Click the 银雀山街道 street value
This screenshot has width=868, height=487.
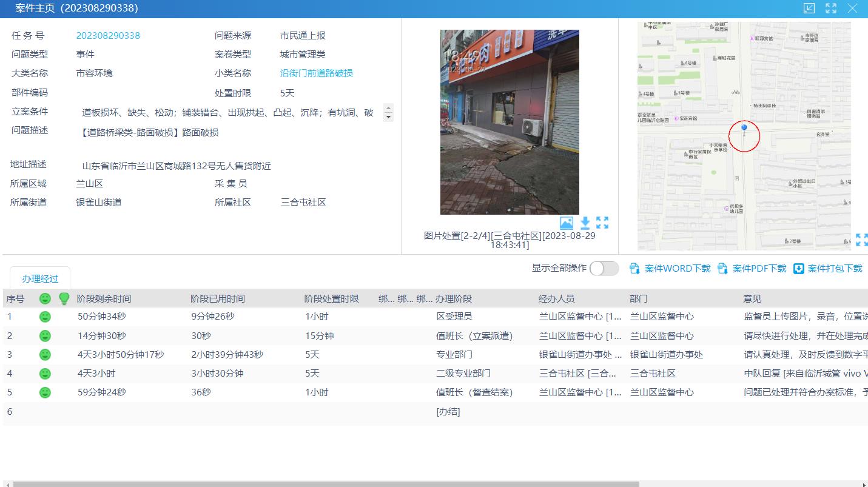click(99, 202)
